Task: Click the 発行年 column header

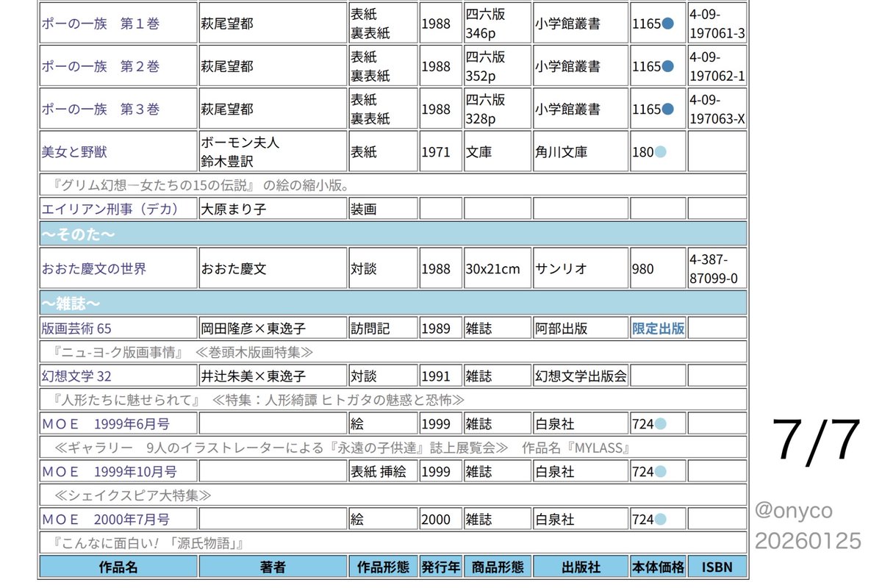Action: click(x=440, y=567)
